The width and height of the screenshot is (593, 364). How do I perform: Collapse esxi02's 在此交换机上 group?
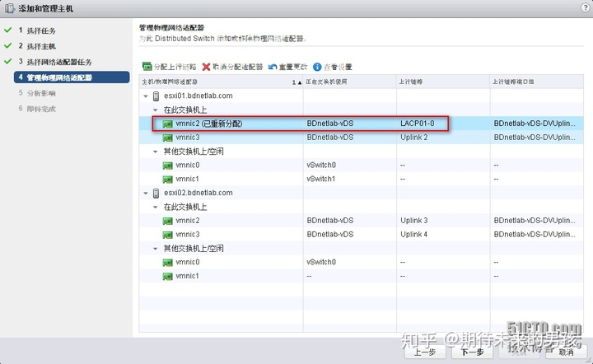coord(155,208)
